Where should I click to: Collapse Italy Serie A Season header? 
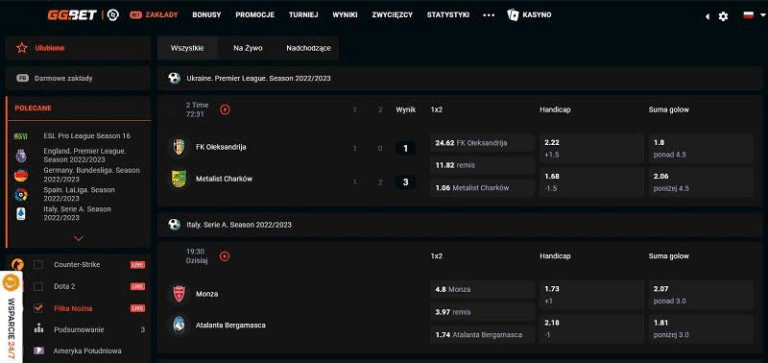(x=460, y=225)
